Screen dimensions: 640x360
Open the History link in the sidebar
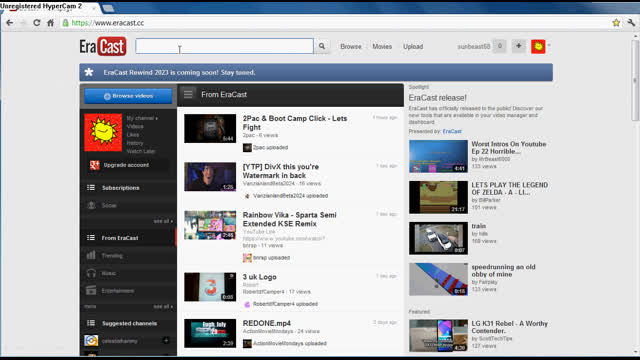(x=135, y=143)
